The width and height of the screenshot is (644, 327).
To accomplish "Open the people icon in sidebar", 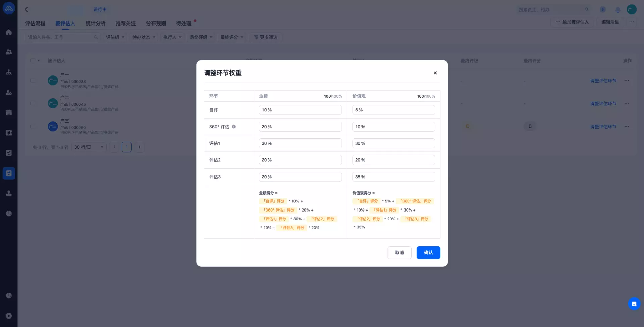I will 9,52.
